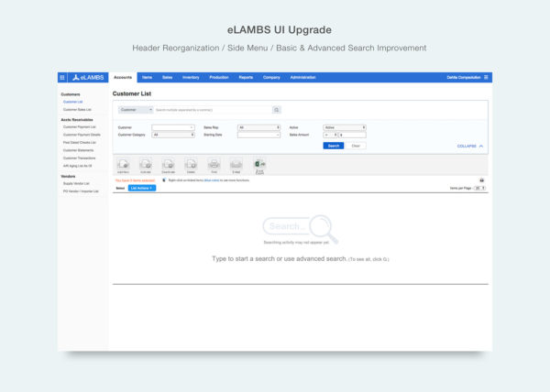
Task: Click the Vendors section header
Action: pyautogui.click(x=68, y=176)
